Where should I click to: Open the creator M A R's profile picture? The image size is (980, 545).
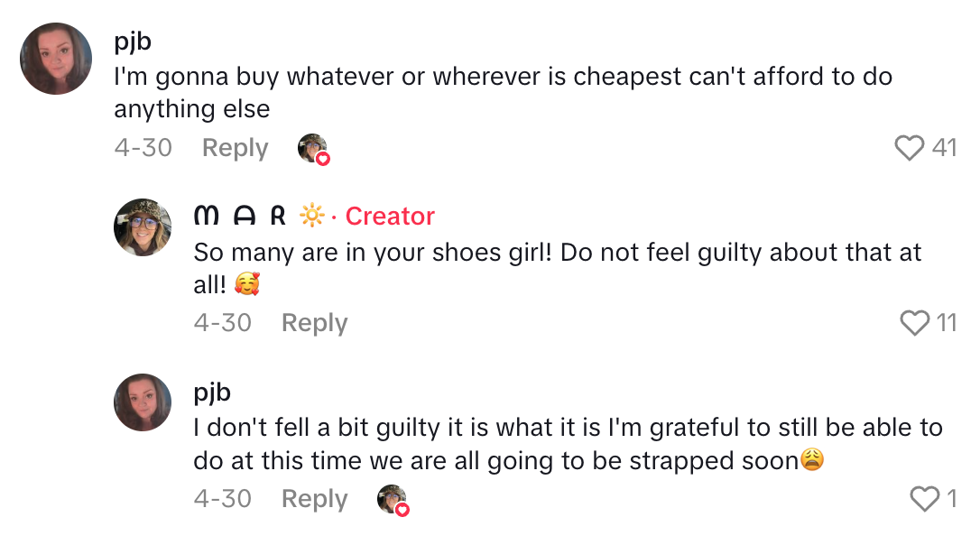click(x=143, y=227)
